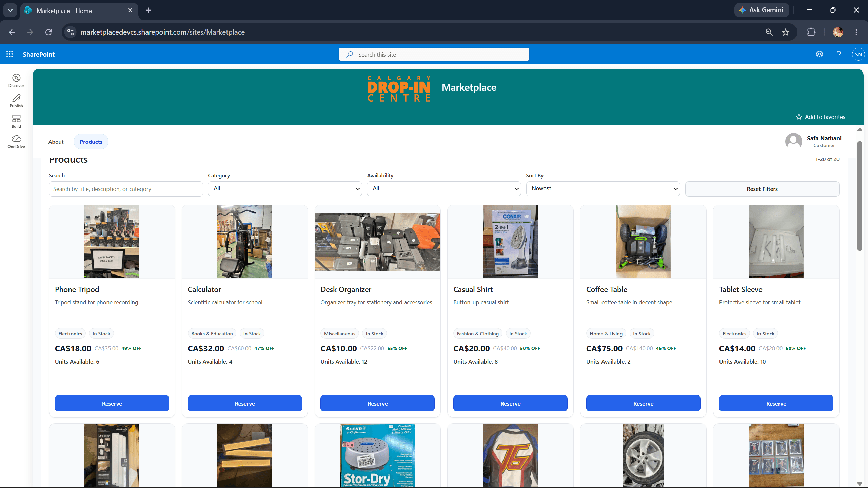Open the Casual Shirt product image
Screen dimensions: 868x488
[x=510, y=242]
